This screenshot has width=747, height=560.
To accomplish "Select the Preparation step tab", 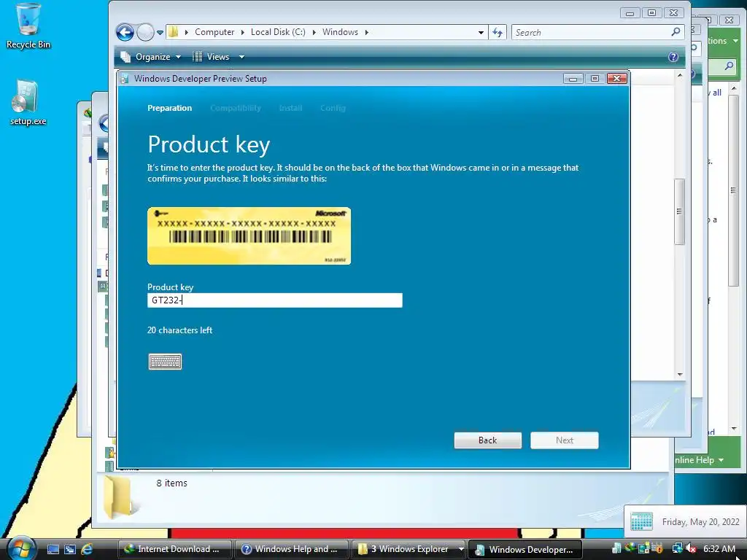I will [x=169, y=108].
